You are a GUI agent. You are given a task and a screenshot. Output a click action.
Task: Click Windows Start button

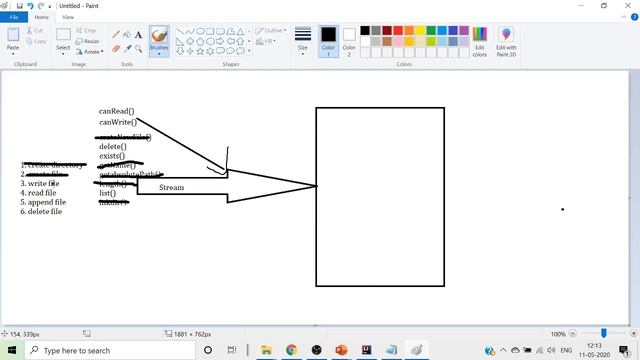click(11, 350)
